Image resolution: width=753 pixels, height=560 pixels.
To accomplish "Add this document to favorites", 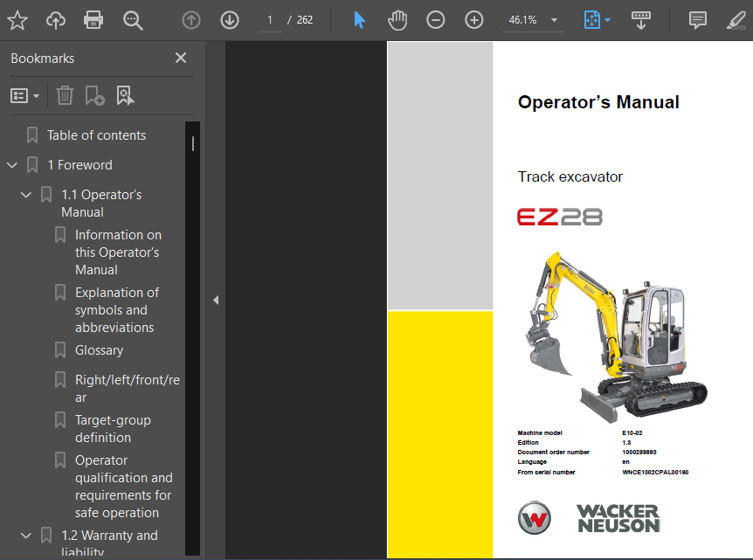I will click(x=17, y=19).
